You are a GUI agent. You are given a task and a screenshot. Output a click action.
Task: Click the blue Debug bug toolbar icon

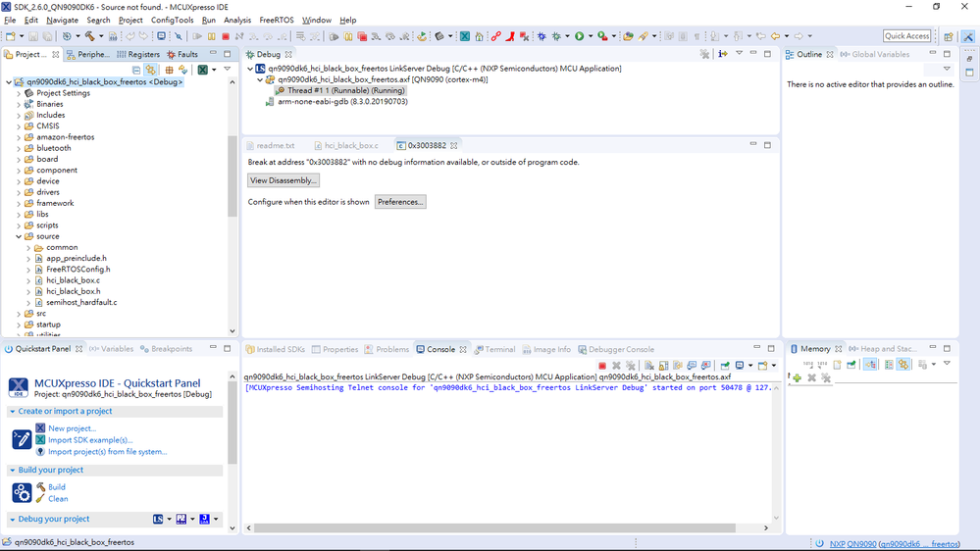coord(542,36)
